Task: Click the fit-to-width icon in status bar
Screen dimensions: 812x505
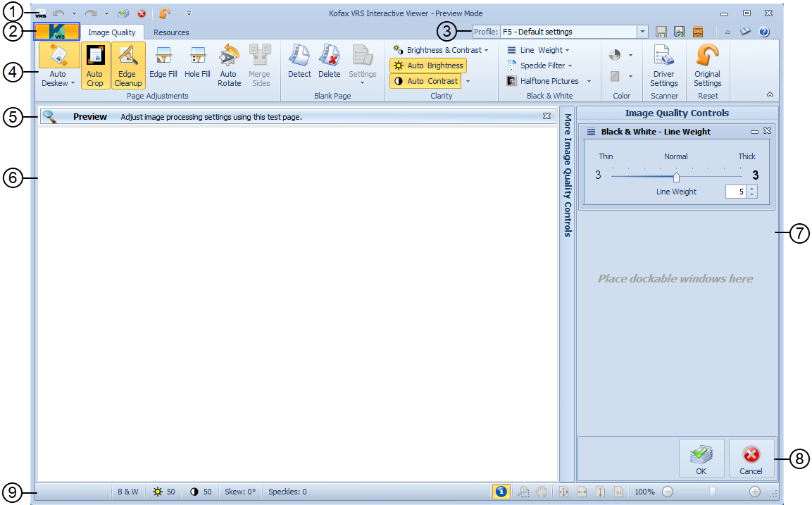Action: click(582, 492)
